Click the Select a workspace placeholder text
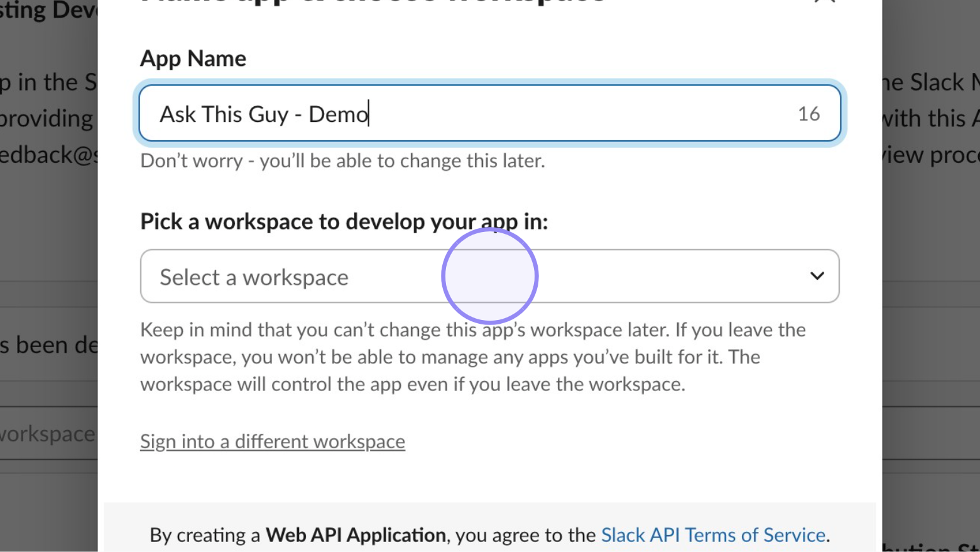The image size is (980, 552). (x=254, y=277)
